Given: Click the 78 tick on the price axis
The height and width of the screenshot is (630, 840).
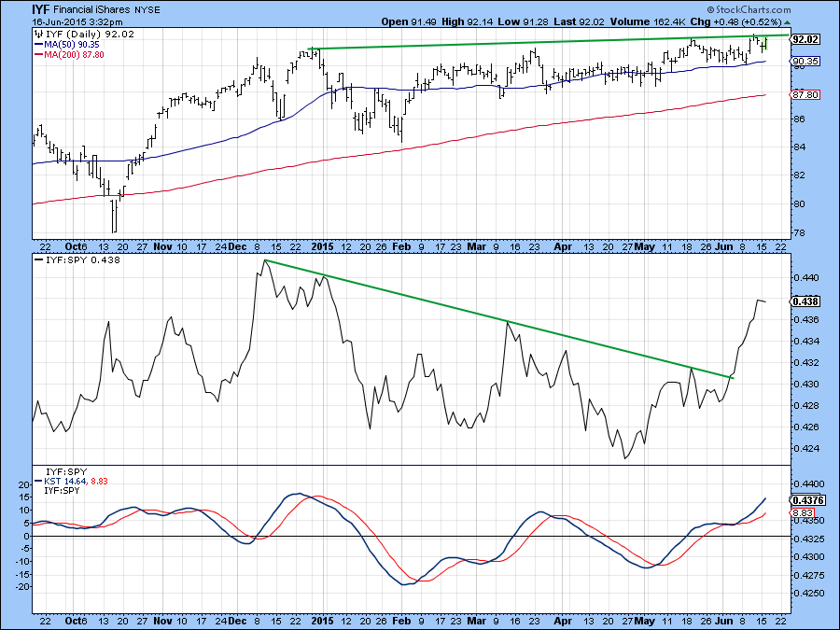Looking at the screenshot, I should (x=799, y=233).
